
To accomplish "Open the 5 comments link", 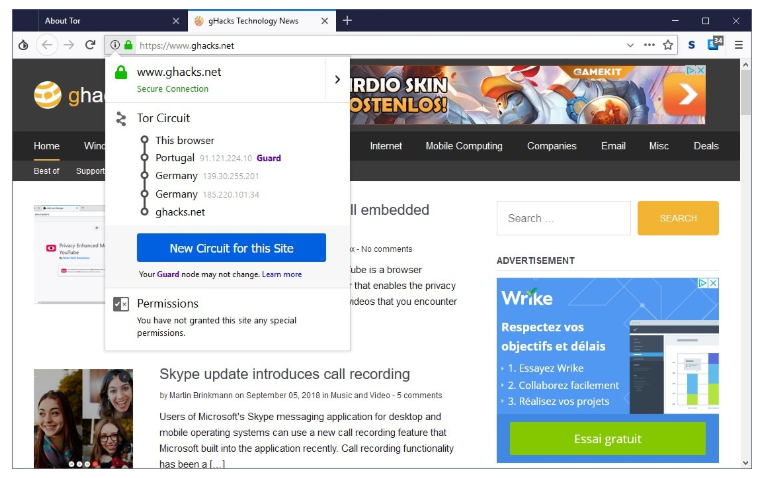I will [x=419, y=395].
